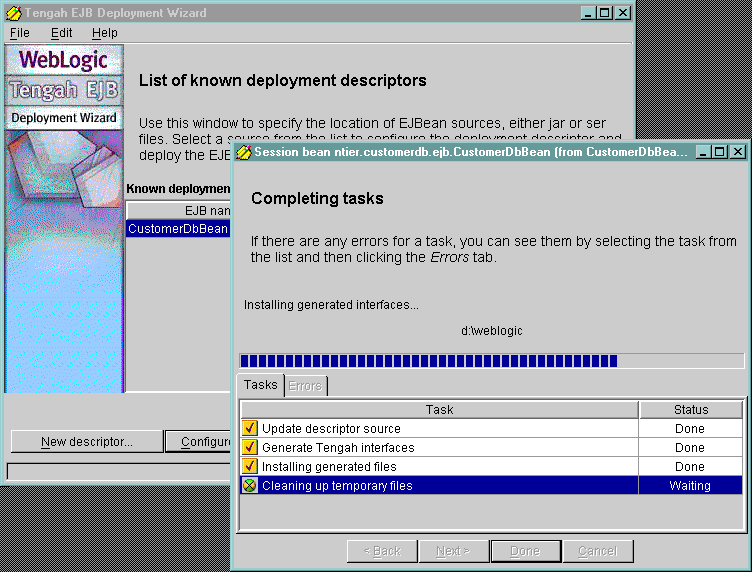Click the Configure button in the main wizard
The height and width of the screenshot is (572, 752).
(x=198, y=442)
